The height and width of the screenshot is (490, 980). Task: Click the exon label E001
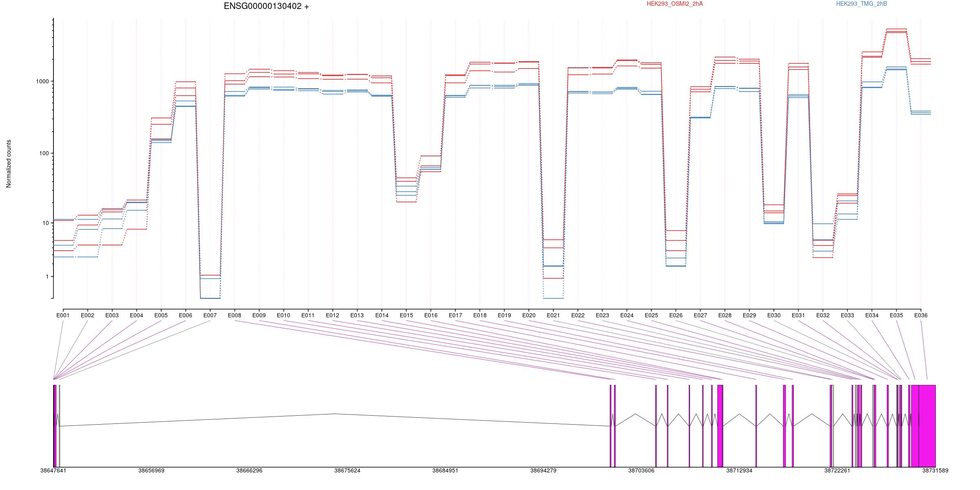tap(63, 315)
